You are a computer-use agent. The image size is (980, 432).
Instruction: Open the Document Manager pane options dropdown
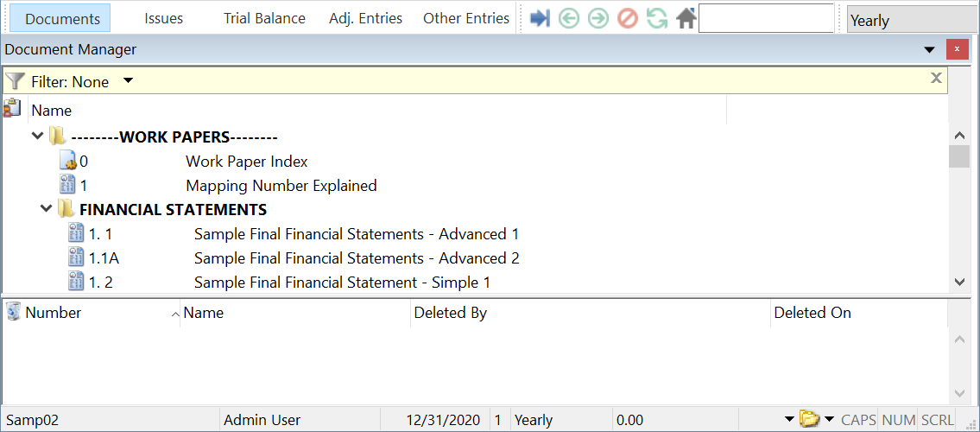pos(929,50)
